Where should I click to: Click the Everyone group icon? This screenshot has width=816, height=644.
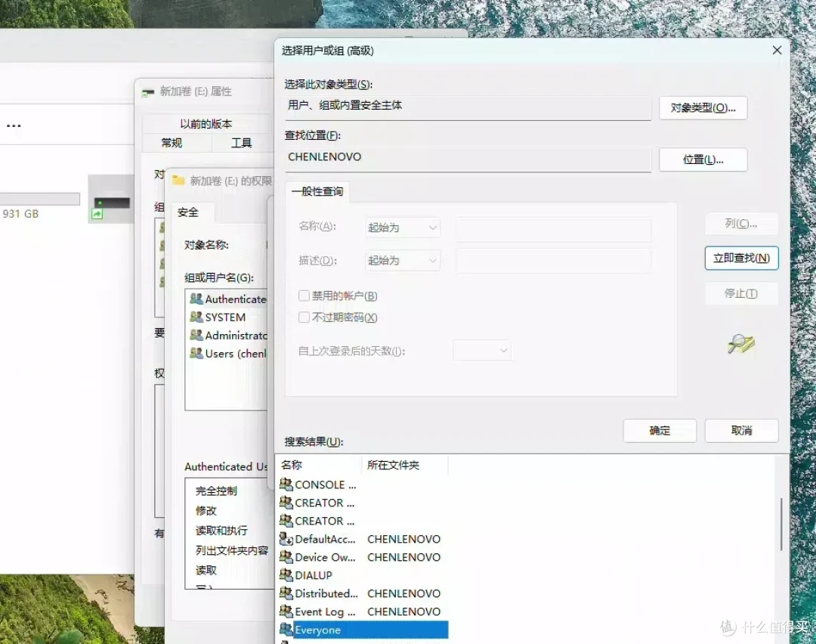286,630
